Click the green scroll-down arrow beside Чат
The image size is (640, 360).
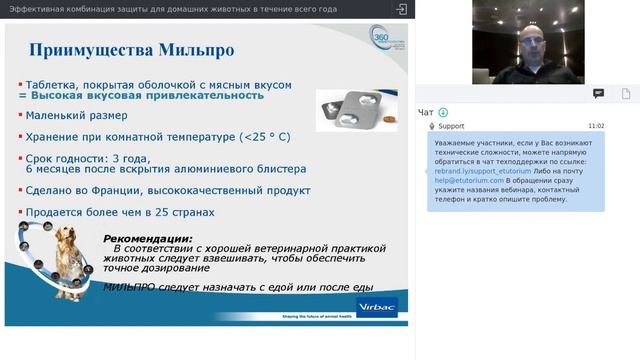[x=443, y=112]
